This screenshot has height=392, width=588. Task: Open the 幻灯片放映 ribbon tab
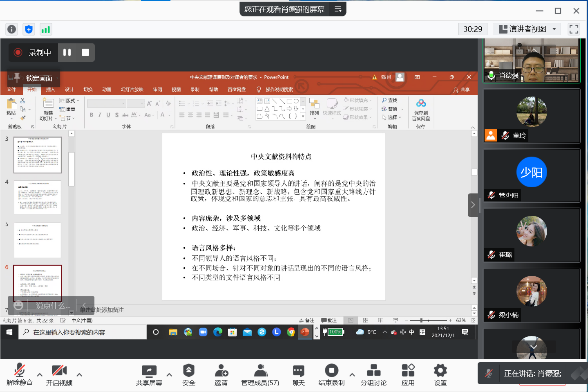[x=132, y=89]
